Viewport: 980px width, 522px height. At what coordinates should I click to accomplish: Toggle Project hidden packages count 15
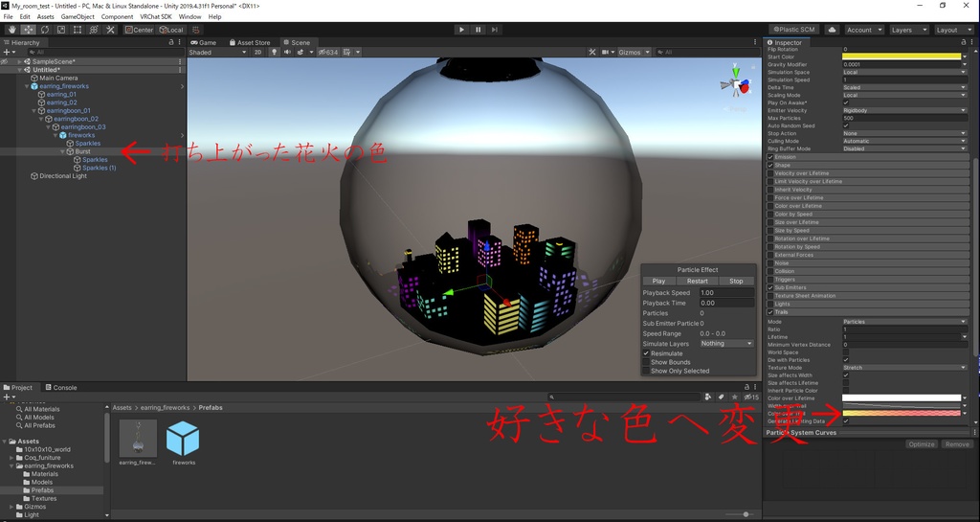(751, 397)
